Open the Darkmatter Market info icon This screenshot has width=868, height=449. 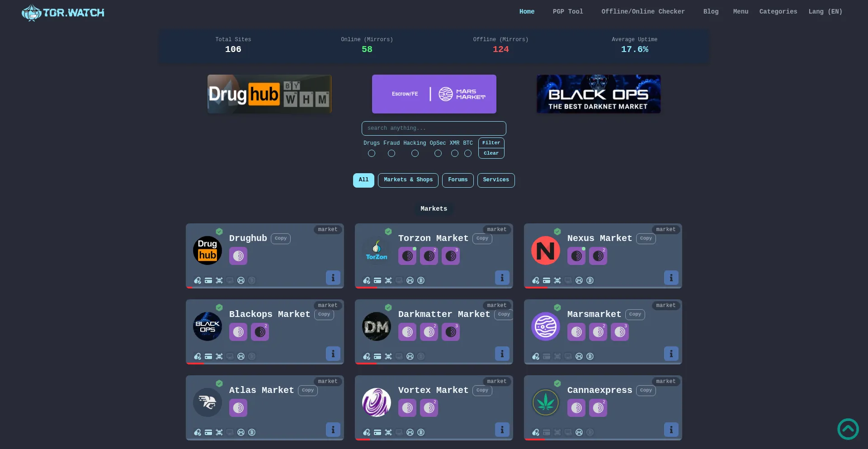point(502,354)
